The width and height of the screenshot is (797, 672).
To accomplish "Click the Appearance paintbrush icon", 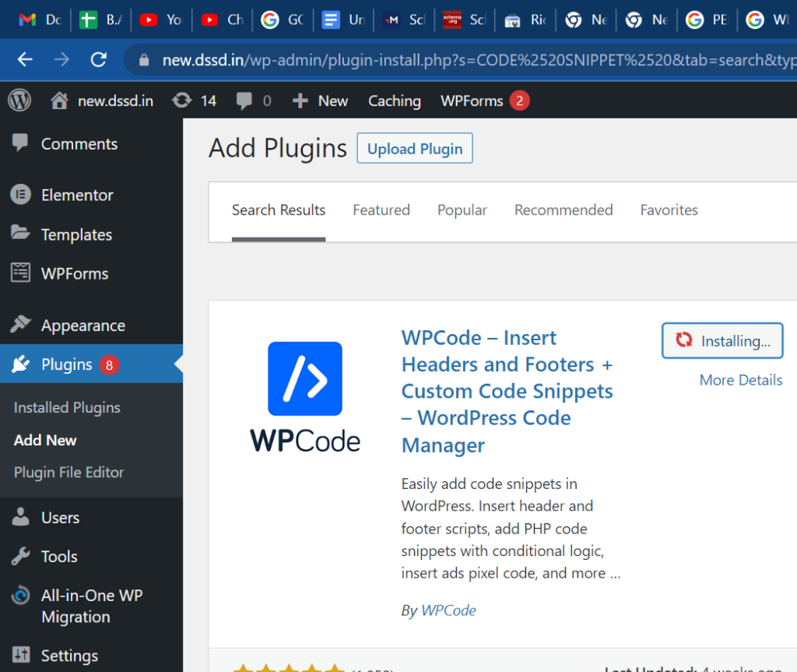I will click(x=20, y=324).
